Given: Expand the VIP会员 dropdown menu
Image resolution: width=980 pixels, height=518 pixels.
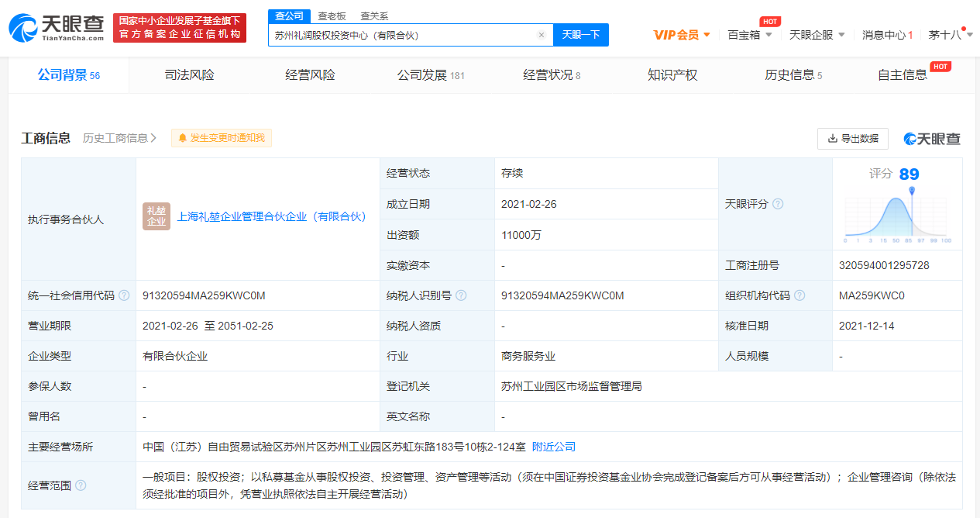Looking at the screenshot, I should pos(682,35).
